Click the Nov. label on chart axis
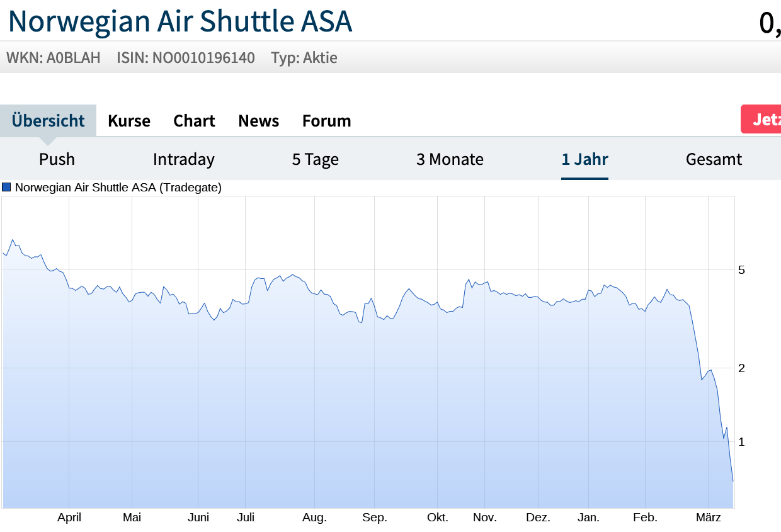The height and width of the screenshot is (532, 781). pos(485,518)
